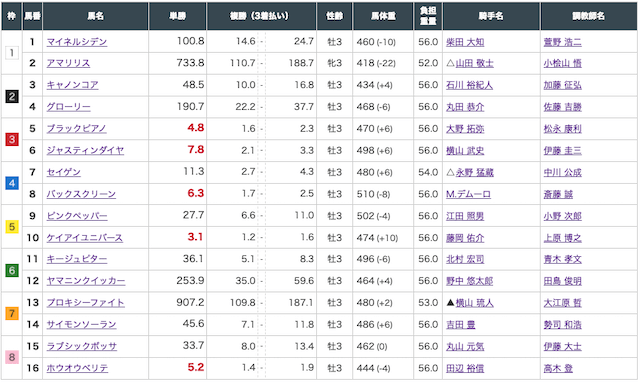Select the ケイアイユニバース horse link
The width and height of the screenshot is (640, 382).
coord(84,238)
